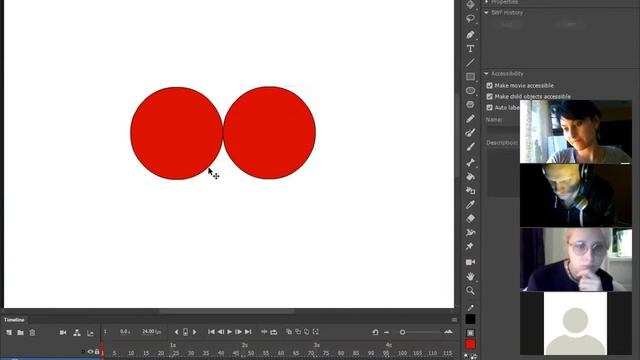The height and width of the screenshot is (360, 640).
Task: Go to first frame
Action: pos(211,332)
